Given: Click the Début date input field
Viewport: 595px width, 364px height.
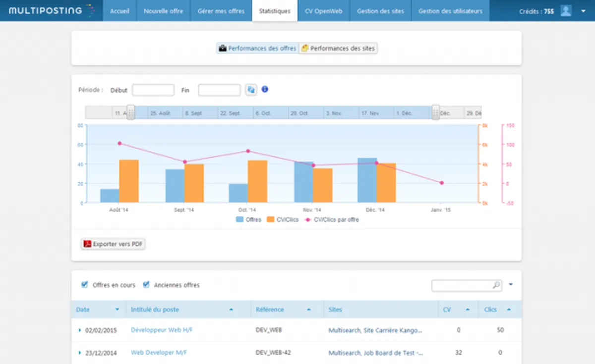Looking at the screenshot, I should point(153,90).
